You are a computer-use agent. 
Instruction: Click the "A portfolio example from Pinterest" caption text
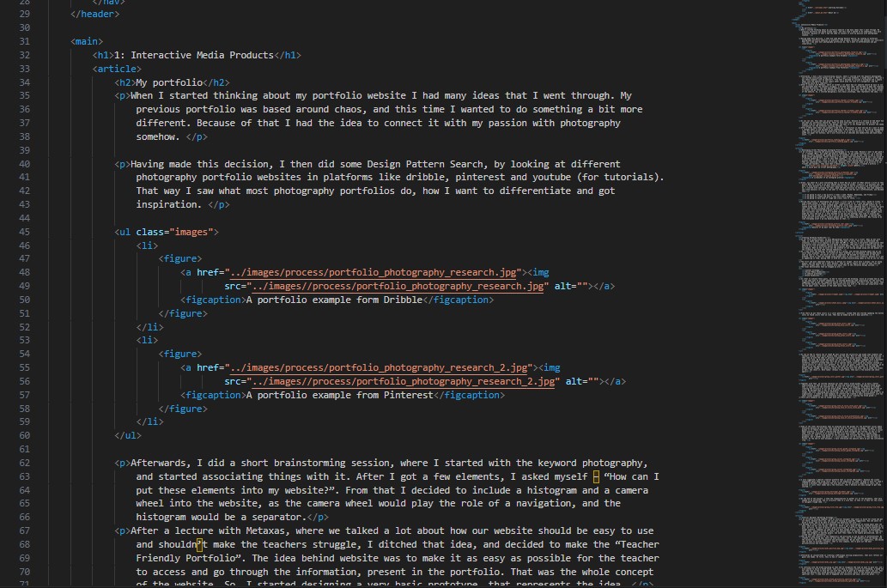[339, 395]
